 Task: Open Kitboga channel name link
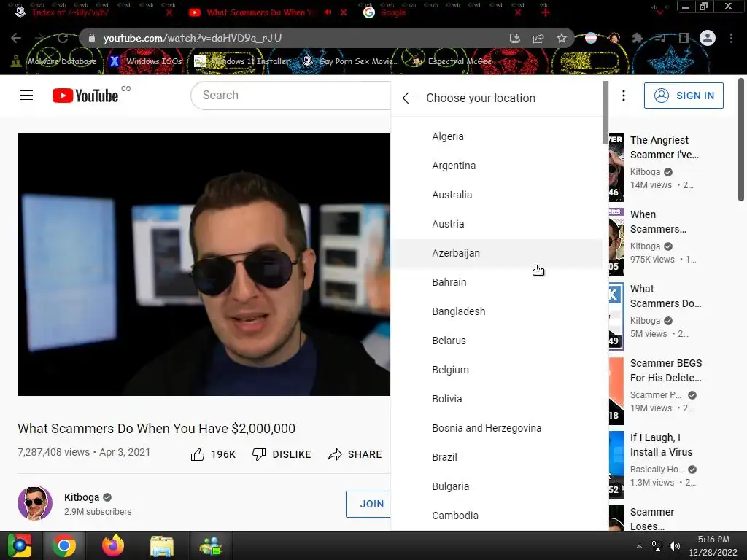[82, 497]
